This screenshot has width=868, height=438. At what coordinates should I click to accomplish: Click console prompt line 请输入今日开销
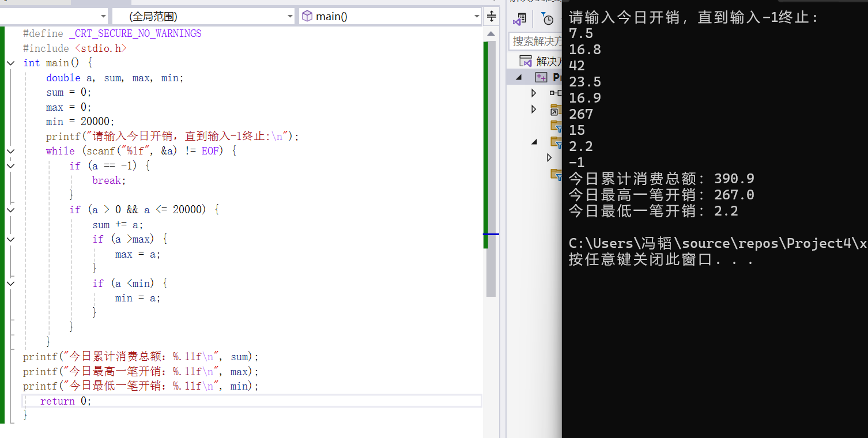coord(694,17)
